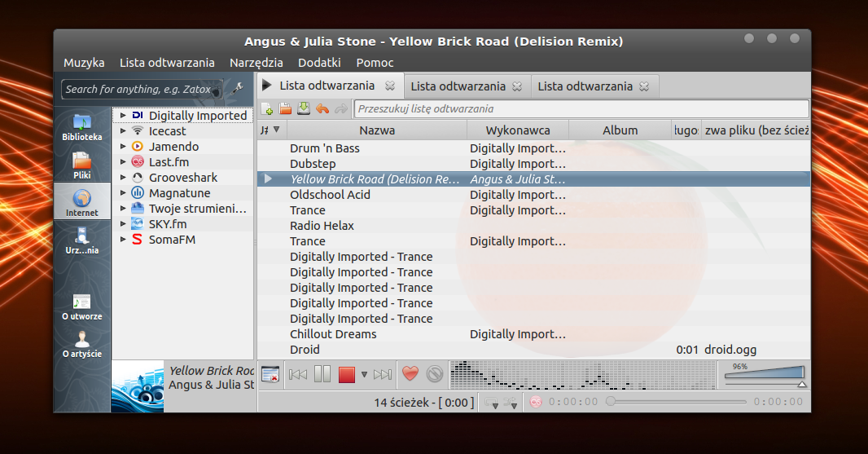The image size is (868, 454).
Task: Select the Yellow Brick Road playing row
Action: 533,179
